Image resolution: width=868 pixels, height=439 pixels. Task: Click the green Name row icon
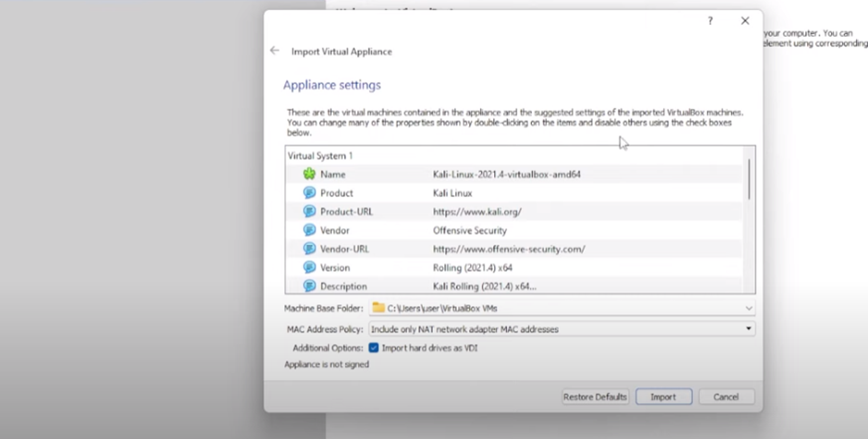[x=309, y=174]
